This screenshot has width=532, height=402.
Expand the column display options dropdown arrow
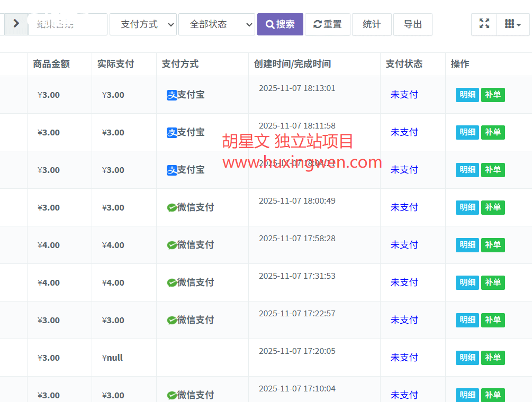coord(518,24)
